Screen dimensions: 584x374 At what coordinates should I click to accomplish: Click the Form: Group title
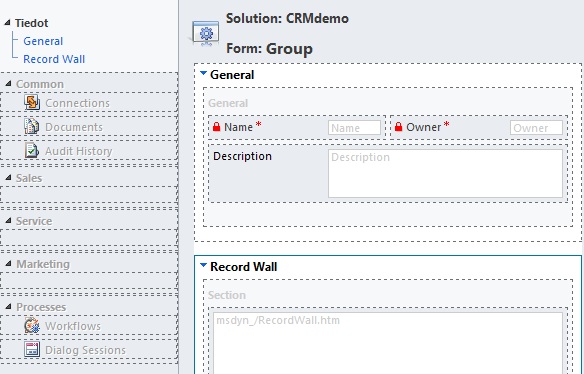[x=269, y=49]
